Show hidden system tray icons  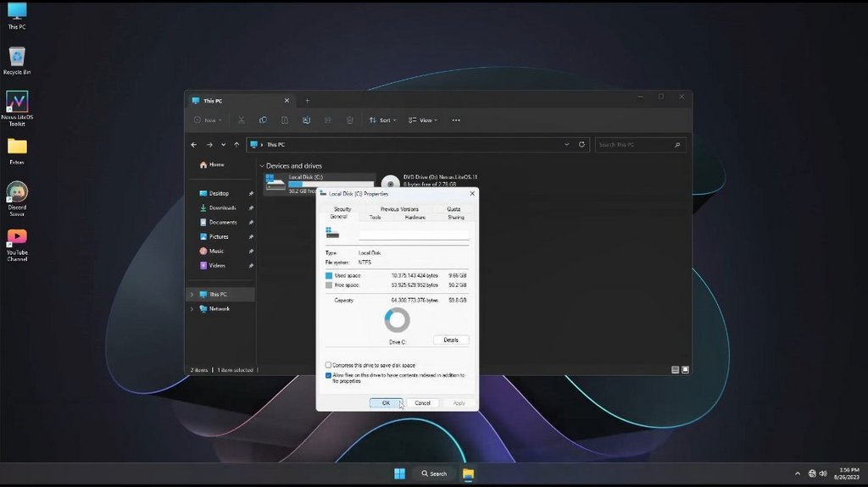coord(798,473)
